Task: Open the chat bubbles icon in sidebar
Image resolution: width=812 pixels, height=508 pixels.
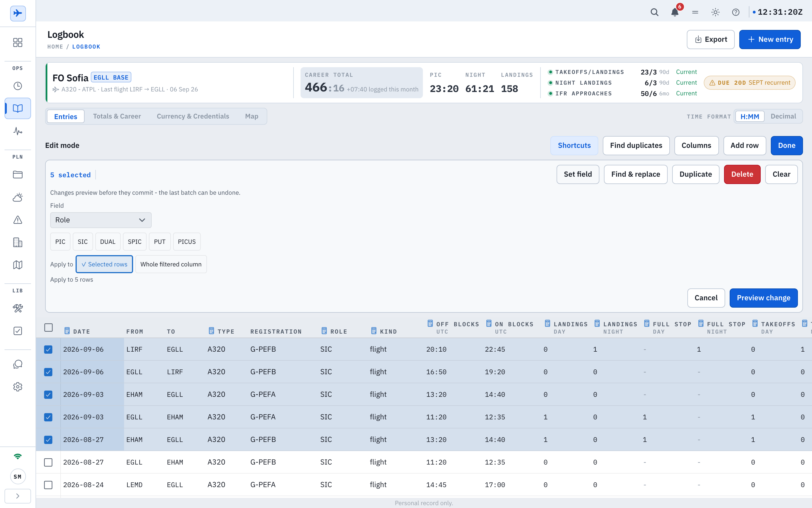Action: click(x=18, y=364)
